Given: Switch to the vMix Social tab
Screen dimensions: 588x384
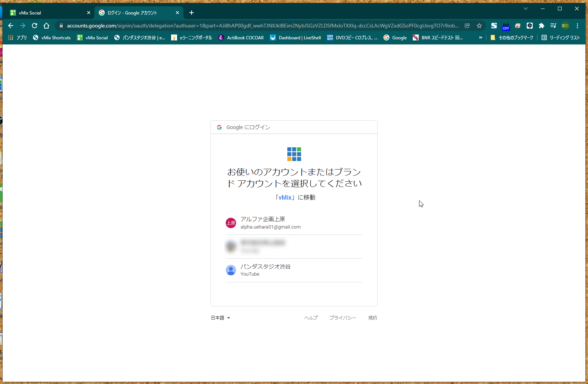Looking at the screenshot, I should (50, 13).
